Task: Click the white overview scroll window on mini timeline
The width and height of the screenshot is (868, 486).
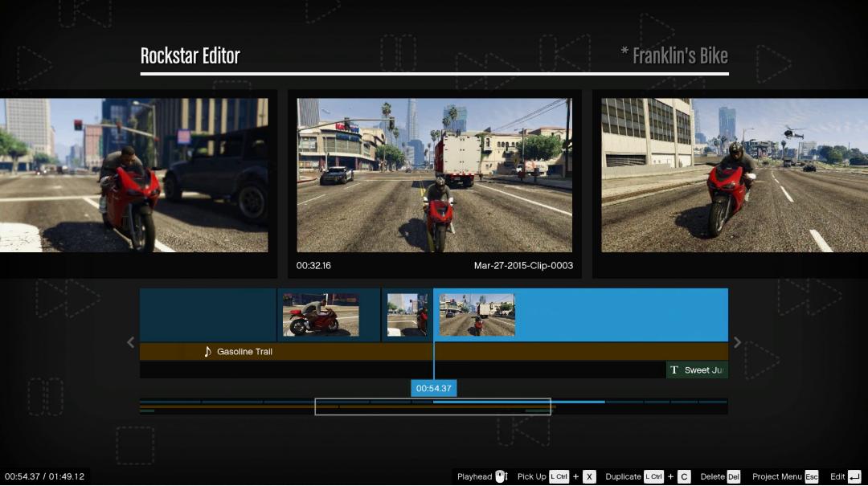Action: (433, 406)
